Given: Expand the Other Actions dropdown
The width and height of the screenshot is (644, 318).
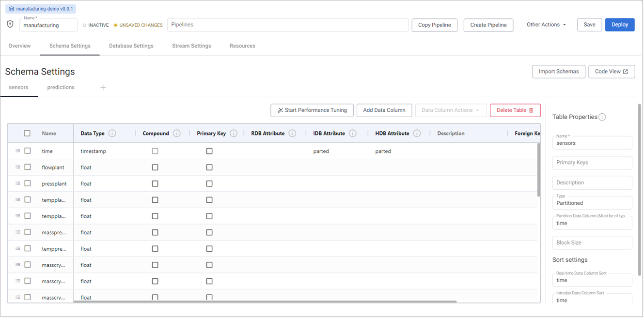Looking at the screenshot, I should tap(546, 24).
